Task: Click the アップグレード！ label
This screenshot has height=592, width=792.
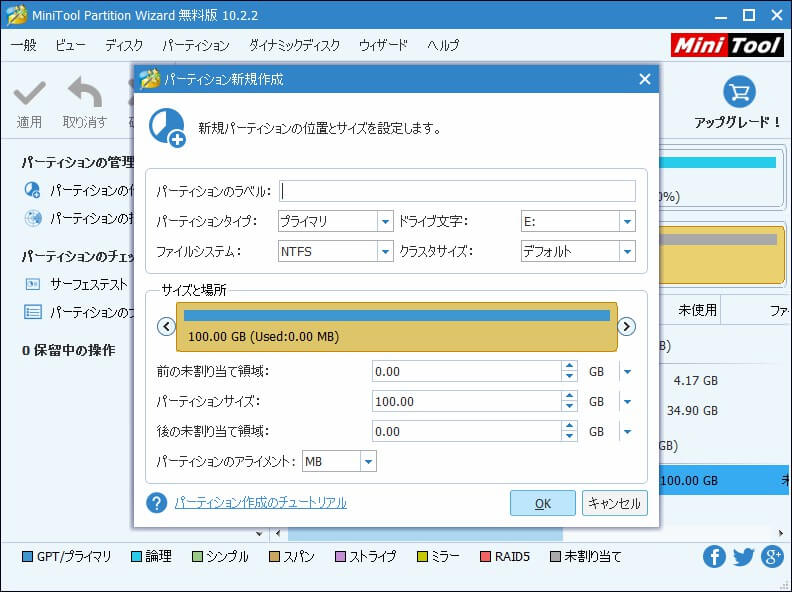Action: pyautogui.click(x=738, y=122)
